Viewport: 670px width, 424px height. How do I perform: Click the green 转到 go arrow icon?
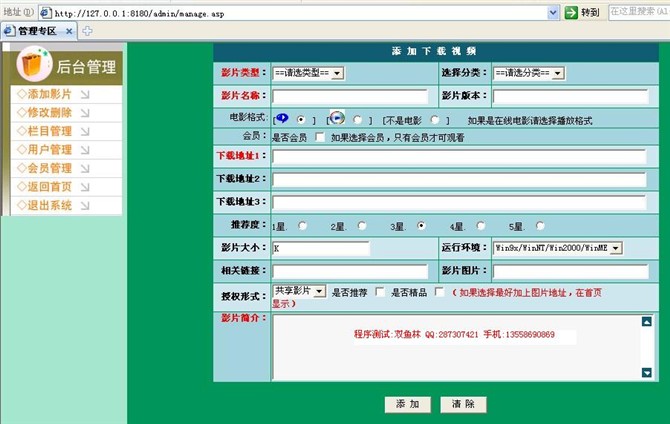(x=571, y=12)
